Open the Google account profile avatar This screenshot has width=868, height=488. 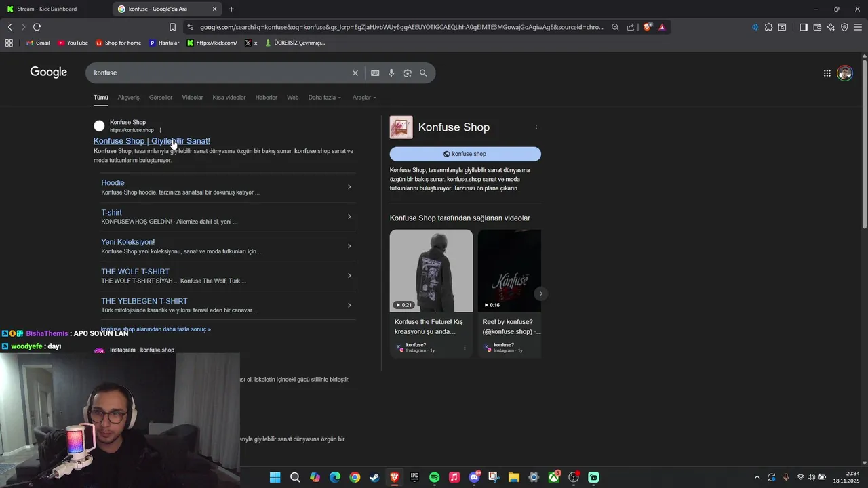tap(845, 73)
